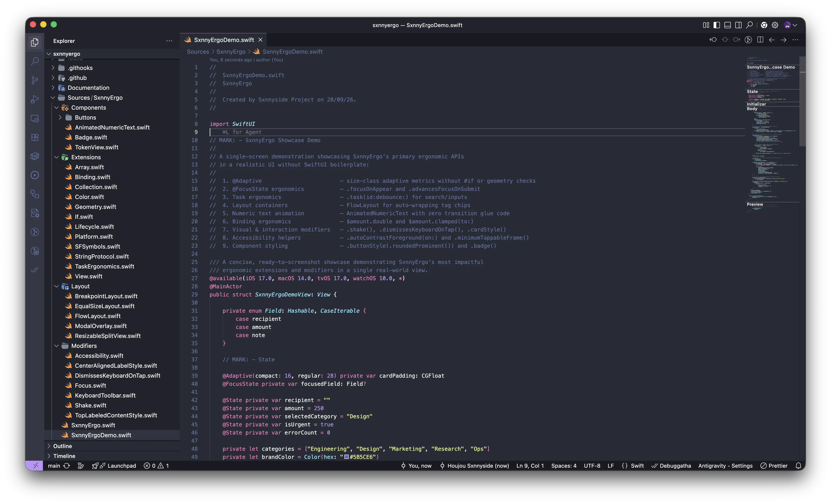The width and height of the screenshot is (831, 504).
Task: Expand the Buttons folder
Action: click(x=60, y=117)
